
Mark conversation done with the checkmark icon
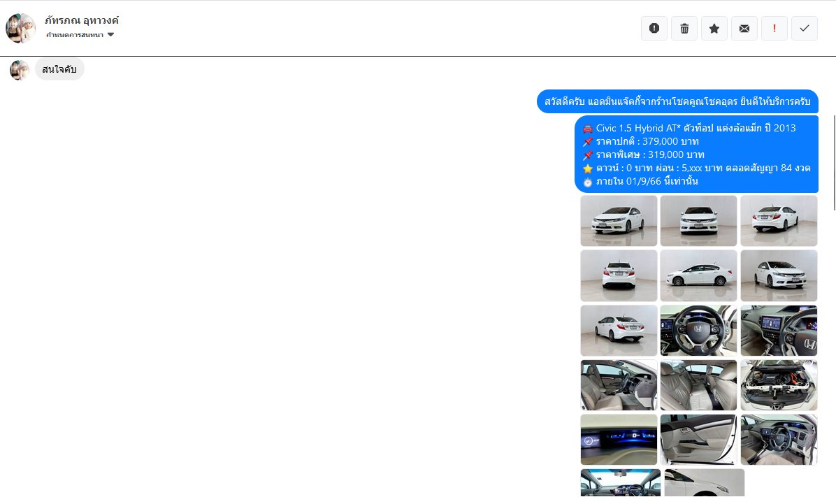coord(805,28)
